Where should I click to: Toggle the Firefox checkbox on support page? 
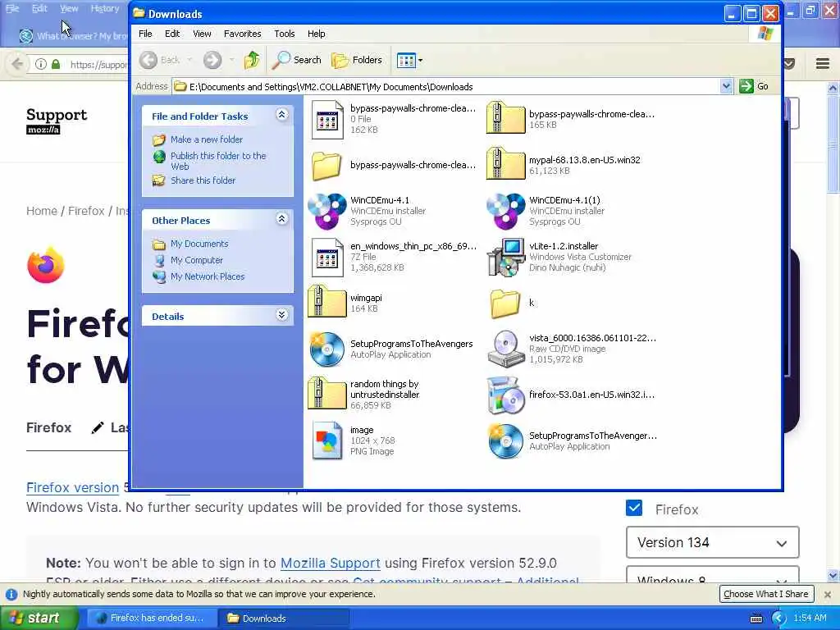coord(634,508)
